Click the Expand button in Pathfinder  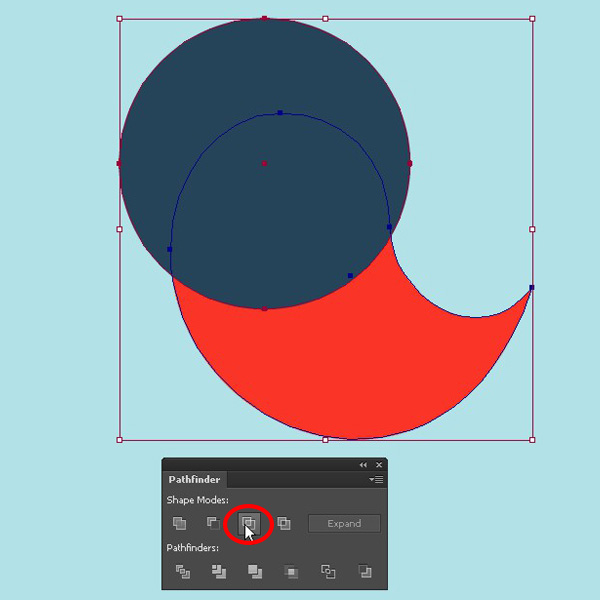coord(344,523)
